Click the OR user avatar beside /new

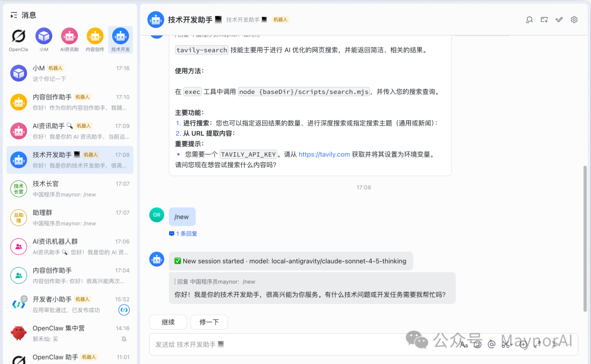click(x=157, y=215)
